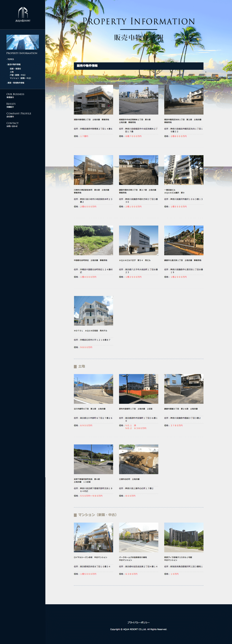Viewport: 232px width, 644px height.
Task: Go to 賃貸・管理物件情報 in sidebar
Action: tap(16, 83)
